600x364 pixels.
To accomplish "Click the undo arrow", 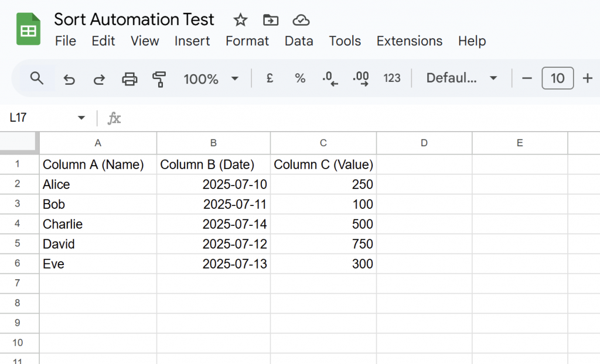I will [x=69, y=79].
